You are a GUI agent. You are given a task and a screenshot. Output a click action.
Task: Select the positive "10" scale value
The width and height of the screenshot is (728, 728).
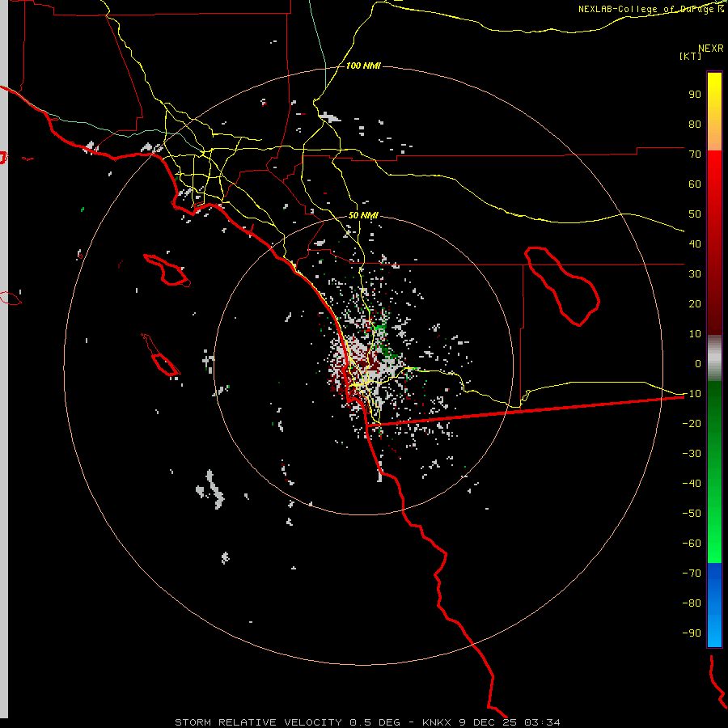pyautogui.click(x=695, y=334)
